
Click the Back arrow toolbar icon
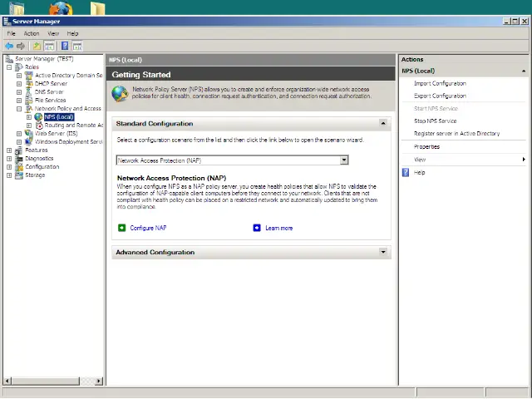point(9,46)
